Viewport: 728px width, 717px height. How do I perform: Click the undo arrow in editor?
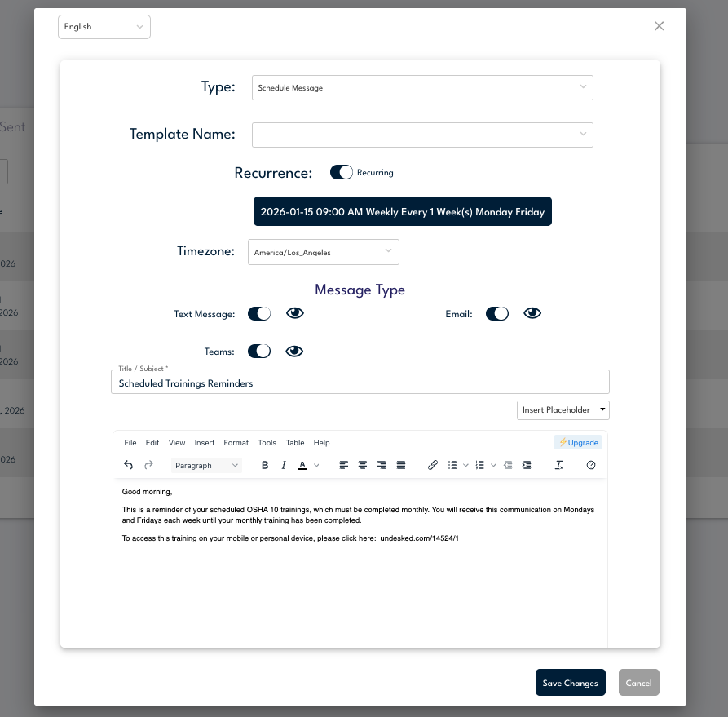point(129,465)
